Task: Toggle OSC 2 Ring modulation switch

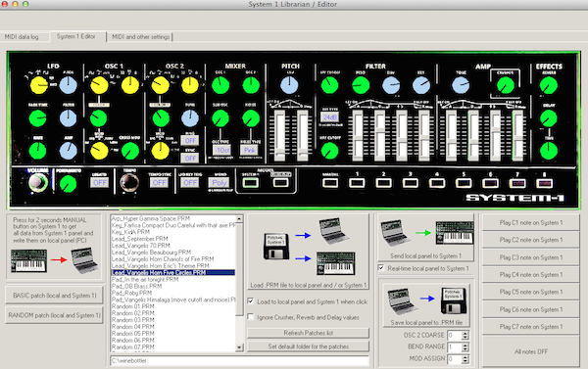Action: pyautogui.click(x=190, y=141)
